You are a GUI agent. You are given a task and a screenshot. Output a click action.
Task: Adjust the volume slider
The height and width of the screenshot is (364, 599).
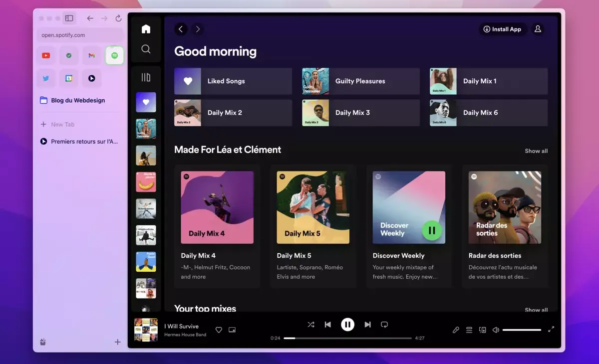click(x=522, y=330)
